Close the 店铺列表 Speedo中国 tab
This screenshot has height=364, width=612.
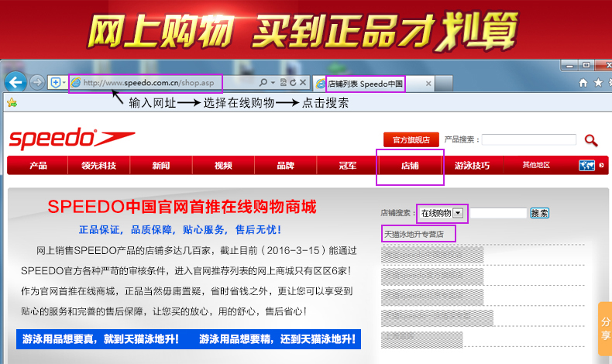pyautogui.click(x=428, y=84)
